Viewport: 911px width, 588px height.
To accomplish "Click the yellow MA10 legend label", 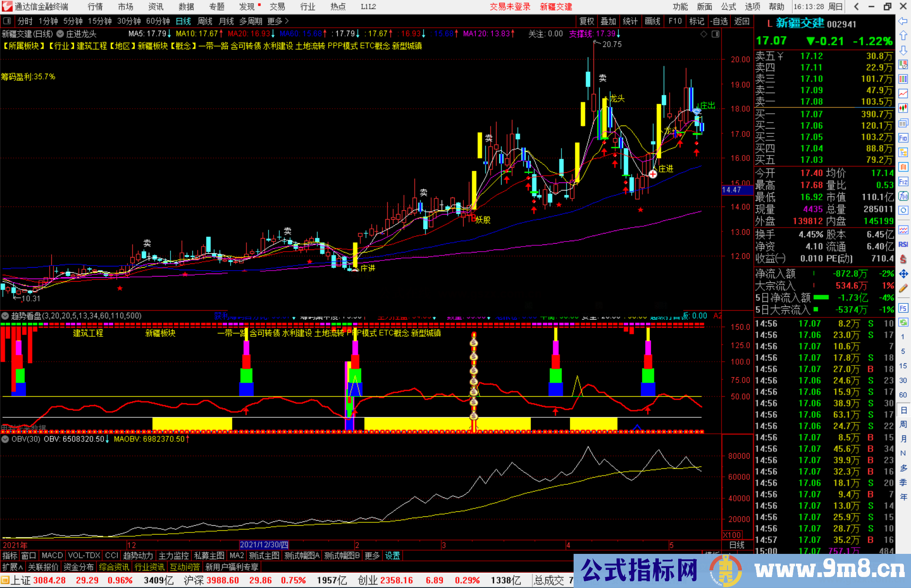I will pyautogui.click(x=197, y=34).
